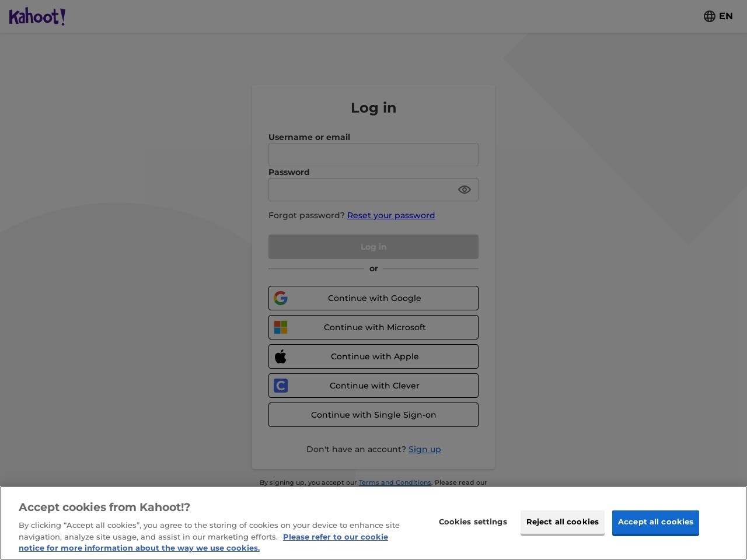
Task: Reject all cookies
Action: pyautogui.click(x=563, y=522)
